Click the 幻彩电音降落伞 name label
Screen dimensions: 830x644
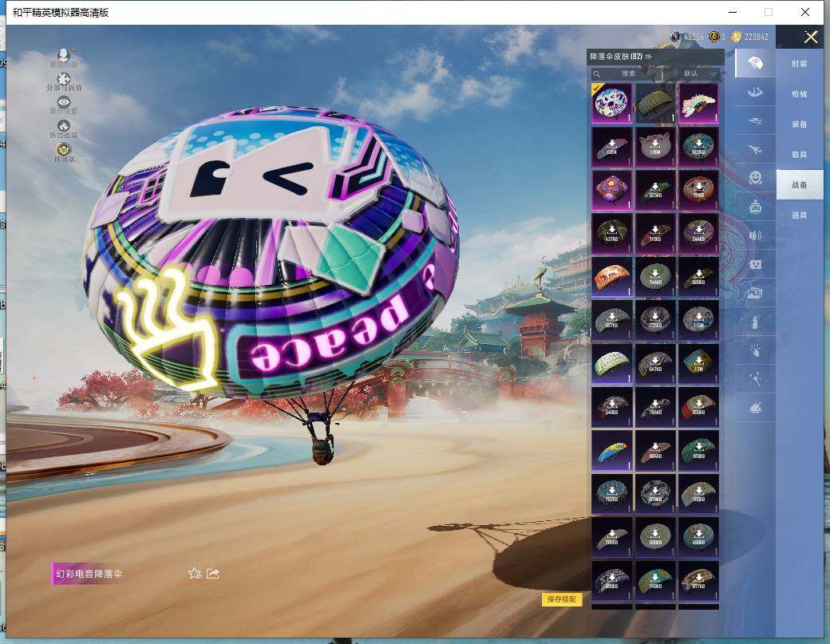[x=89, y=574]
